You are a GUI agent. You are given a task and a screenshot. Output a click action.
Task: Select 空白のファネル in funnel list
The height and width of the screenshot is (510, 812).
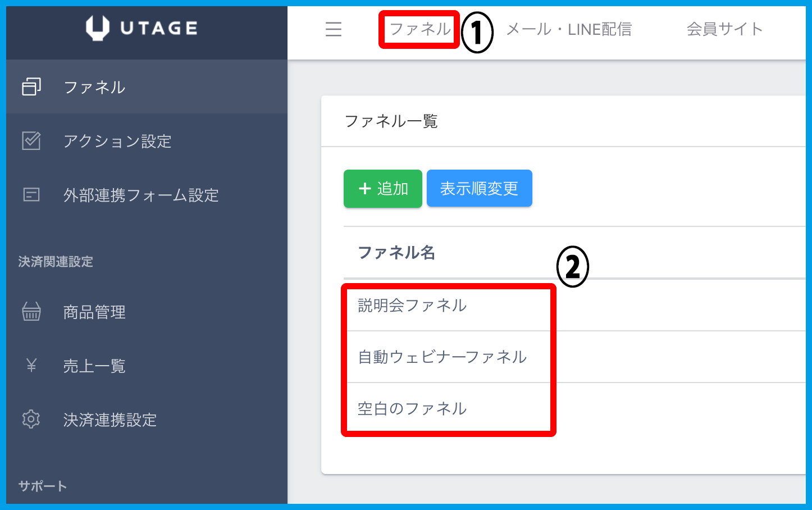[412, 409]
